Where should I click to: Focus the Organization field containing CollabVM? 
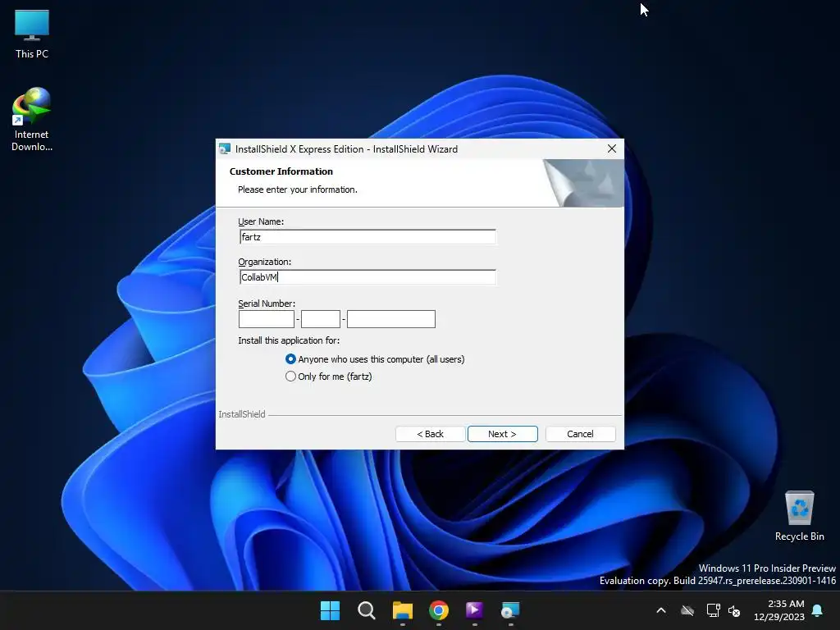[367, 277]
